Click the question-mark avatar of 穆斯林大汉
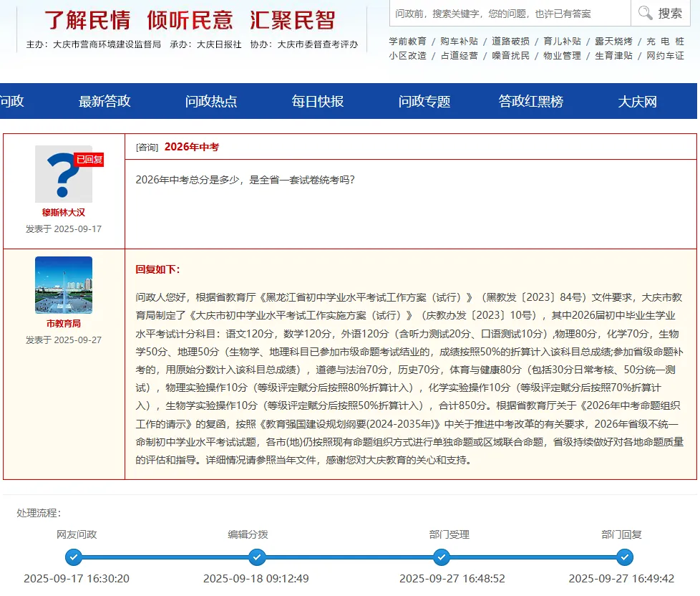 [x=62, y=173]
